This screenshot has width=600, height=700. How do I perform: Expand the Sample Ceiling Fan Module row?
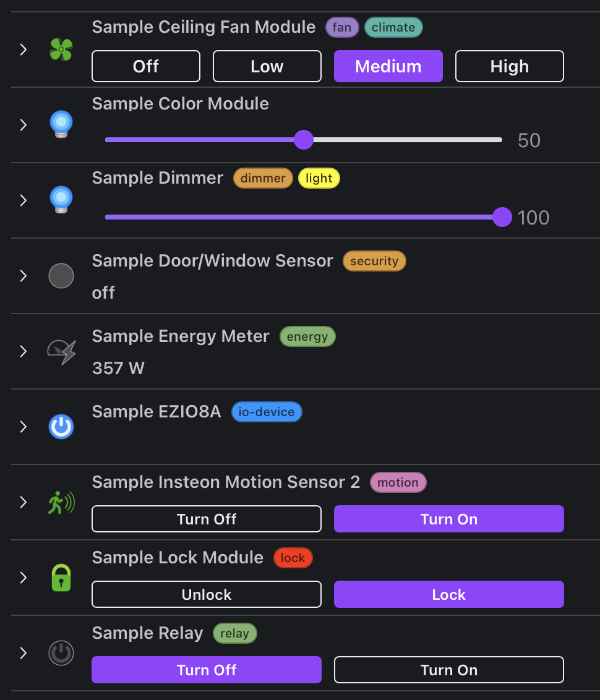pyautogui.click(x=24, y=49)
